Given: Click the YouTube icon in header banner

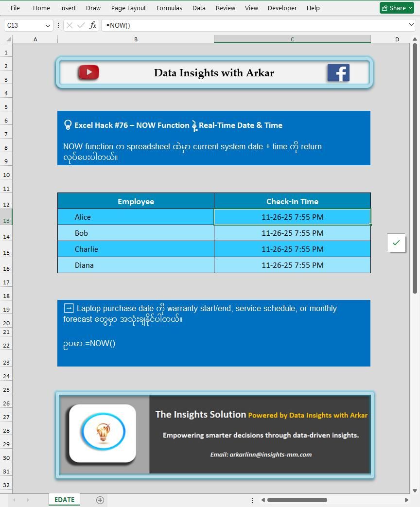Looking at the screenshot, I should (x=88, y=72).
